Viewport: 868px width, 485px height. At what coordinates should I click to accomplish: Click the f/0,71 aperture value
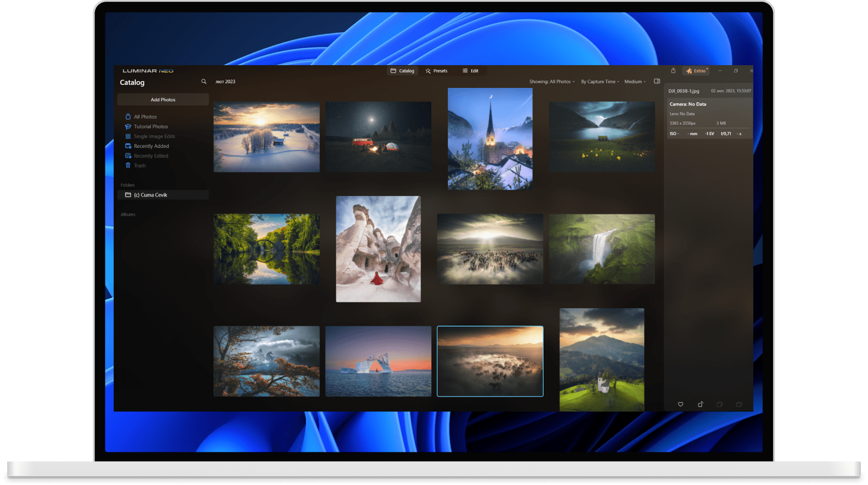pyautogui.click(x=726, y=134)
